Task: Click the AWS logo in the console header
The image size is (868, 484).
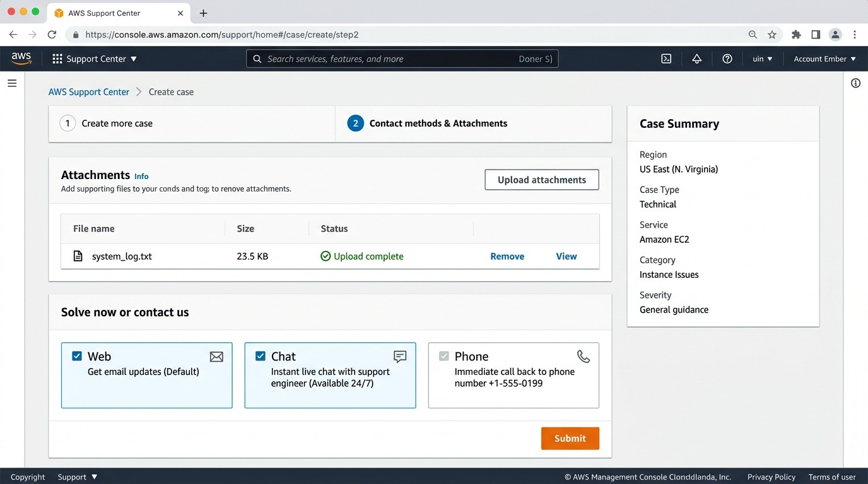Action: tap(21, 58)
